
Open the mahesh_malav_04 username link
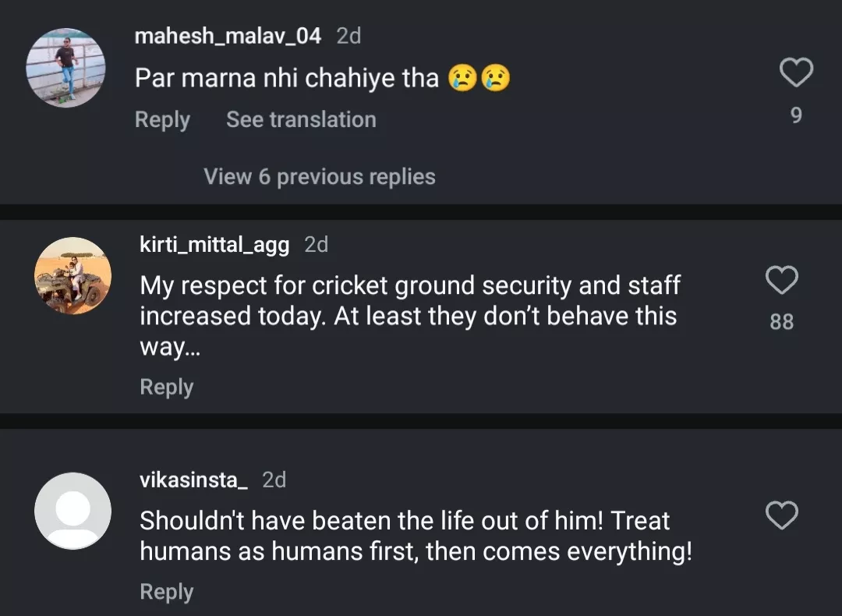click(x=228, y=36)
